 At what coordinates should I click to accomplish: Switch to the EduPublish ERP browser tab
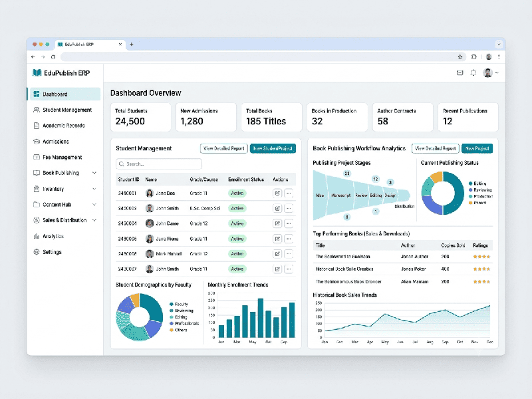tap(90, 44)
